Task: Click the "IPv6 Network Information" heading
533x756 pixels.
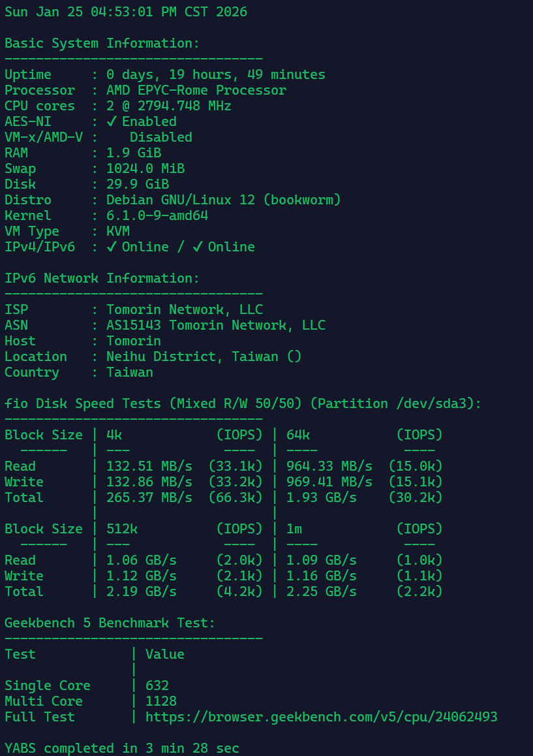Action: 102,278
